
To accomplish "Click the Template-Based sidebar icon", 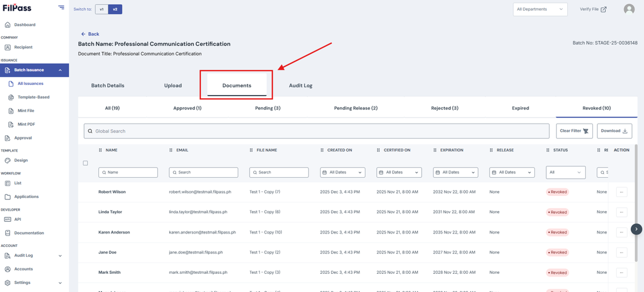I will 12,97.
